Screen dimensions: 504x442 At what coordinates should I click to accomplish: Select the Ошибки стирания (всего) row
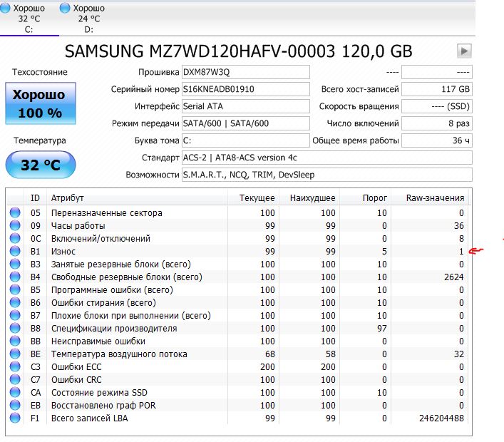(237, 303)
